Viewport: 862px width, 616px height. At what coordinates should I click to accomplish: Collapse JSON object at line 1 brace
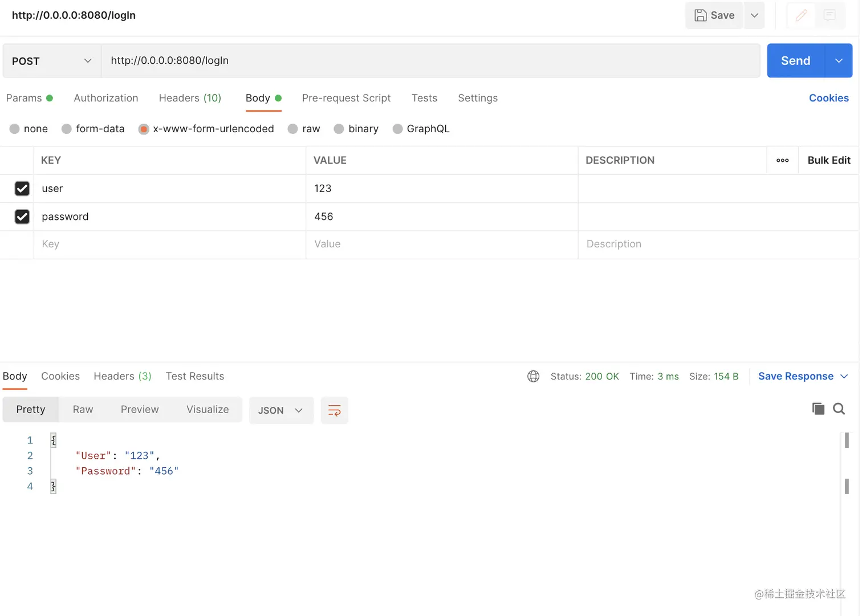(x=54, y=440)
